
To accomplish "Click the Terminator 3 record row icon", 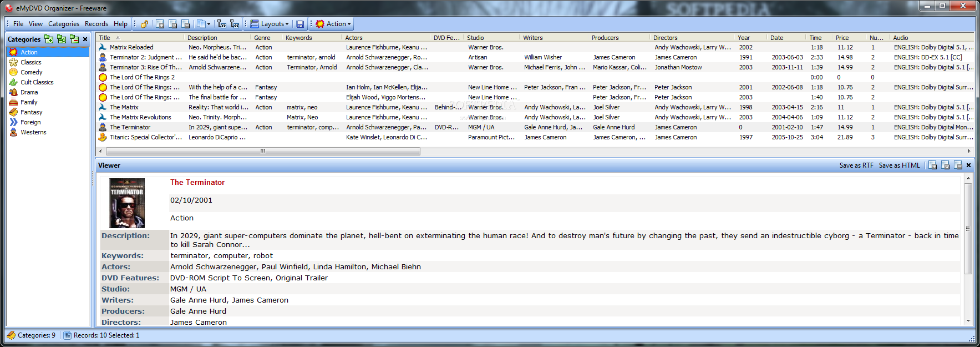I will tap(103, 67).
